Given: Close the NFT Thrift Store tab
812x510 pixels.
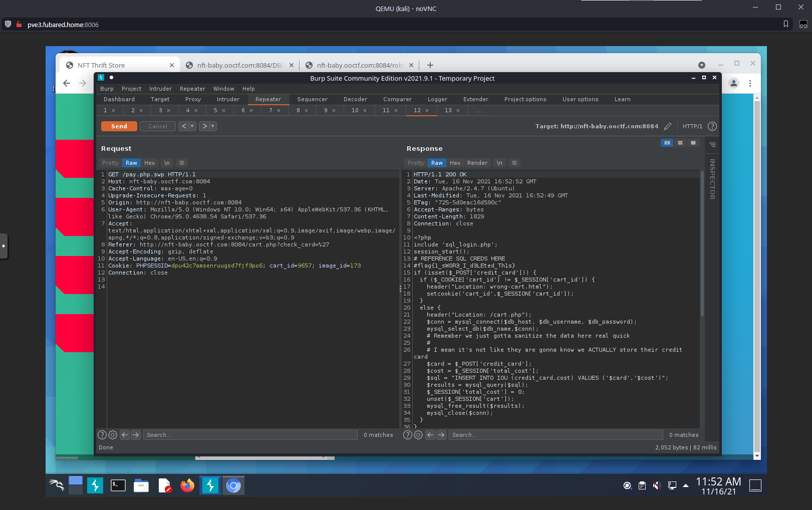Looking at the screenshot, I should point(172,65).
